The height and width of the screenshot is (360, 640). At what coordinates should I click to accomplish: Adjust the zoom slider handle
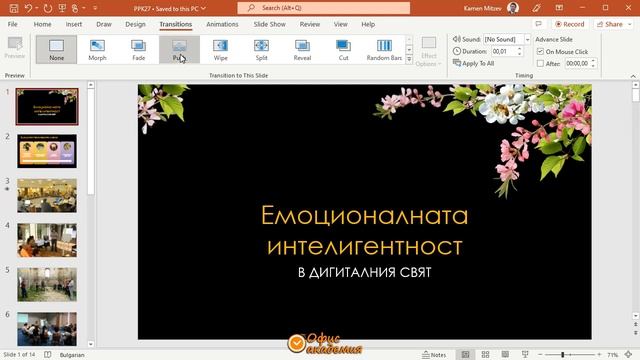point(562,355)
